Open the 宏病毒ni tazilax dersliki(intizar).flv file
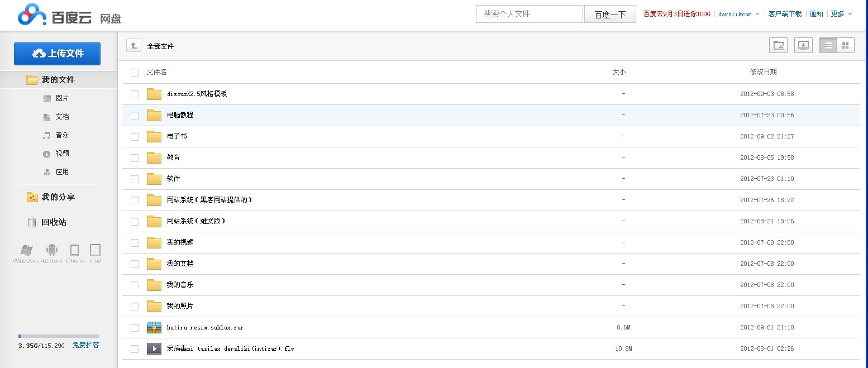The image size is (868, 368). 230,348
